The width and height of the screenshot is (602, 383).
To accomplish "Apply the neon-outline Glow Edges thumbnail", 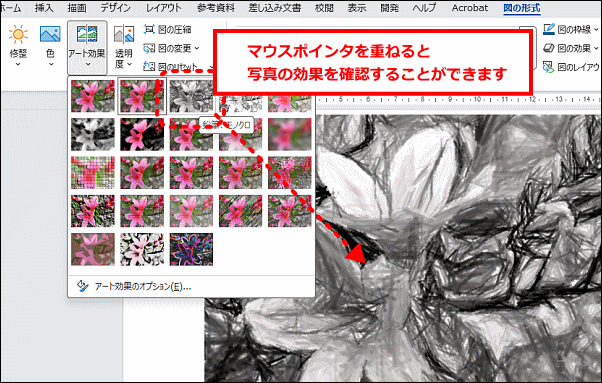I will (x=191, y=249).
